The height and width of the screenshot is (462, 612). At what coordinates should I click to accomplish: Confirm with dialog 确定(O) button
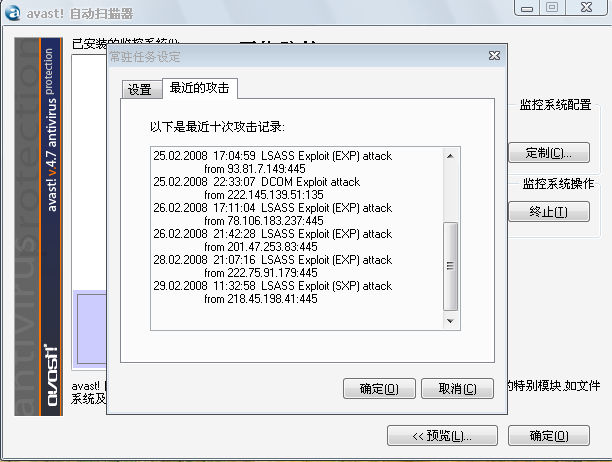[379, 389]
